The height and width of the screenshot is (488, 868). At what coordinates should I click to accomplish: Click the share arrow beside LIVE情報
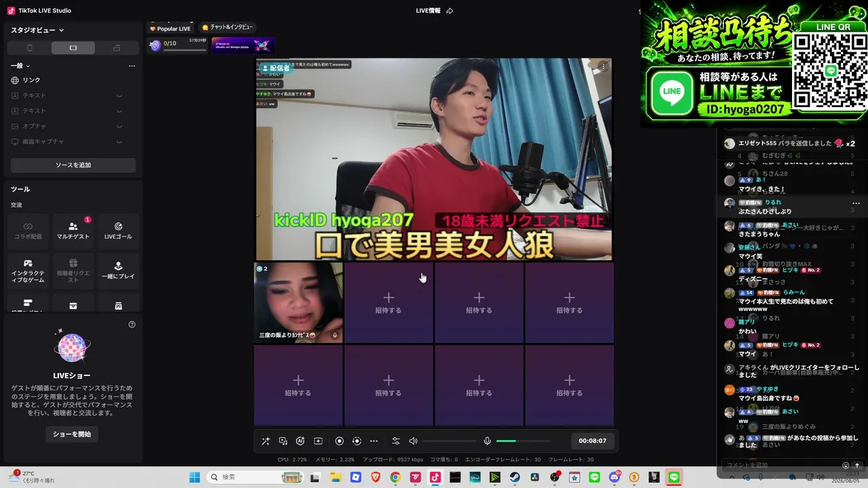[x=450, y=11]
